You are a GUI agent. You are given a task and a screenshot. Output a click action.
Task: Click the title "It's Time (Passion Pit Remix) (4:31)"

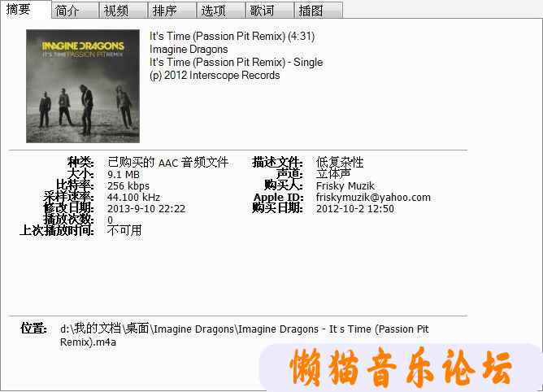coord(232,37)
